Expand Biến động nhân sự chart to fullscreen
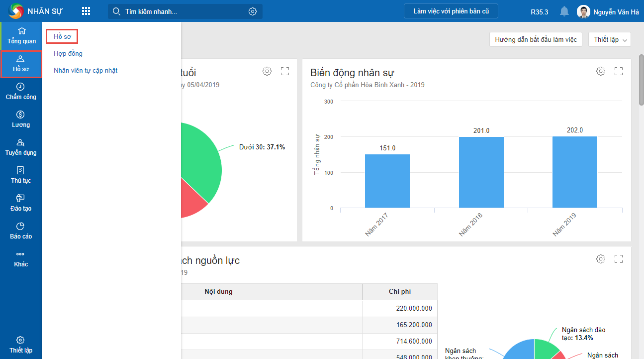 (x=619, y=71)
